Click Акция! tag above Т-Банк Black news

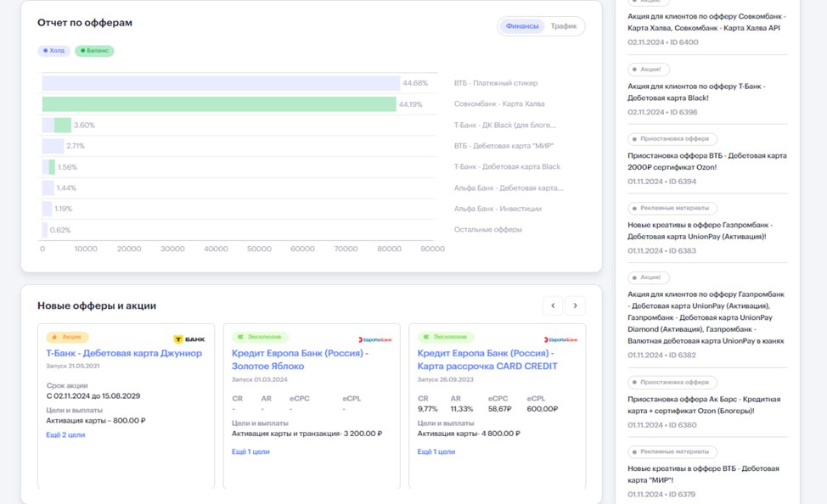point(648,69)
